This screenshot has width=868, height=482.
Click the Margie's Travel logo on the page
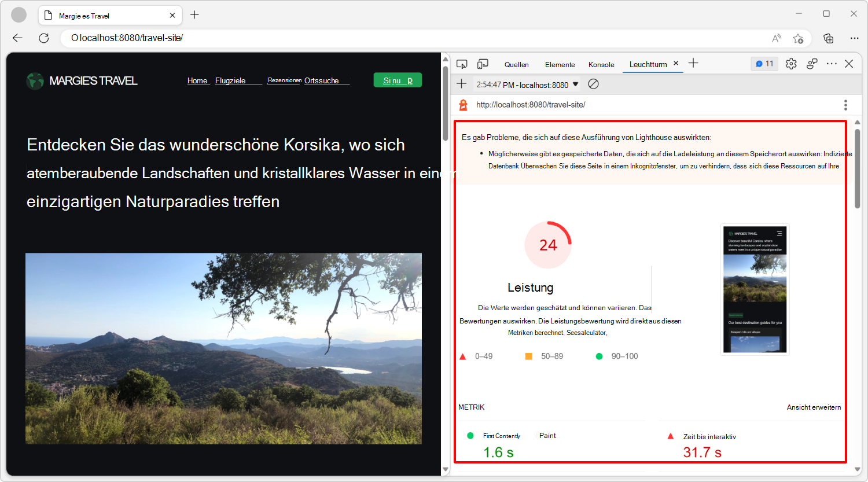coord(81,81)
